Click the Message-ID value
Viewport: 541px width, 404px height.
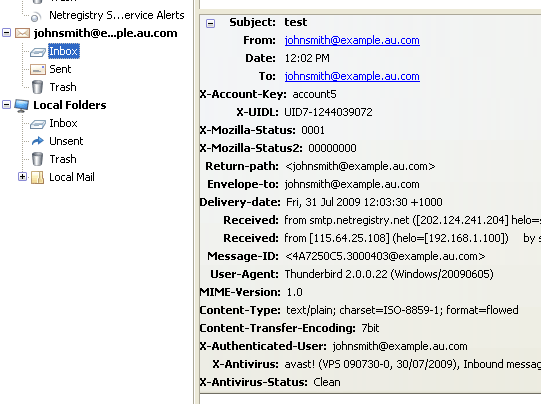(385, 256)
